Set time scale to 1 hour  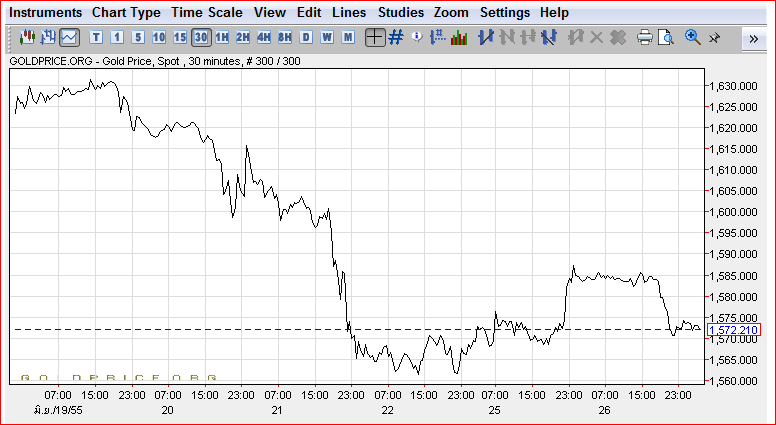coord(222,37)
